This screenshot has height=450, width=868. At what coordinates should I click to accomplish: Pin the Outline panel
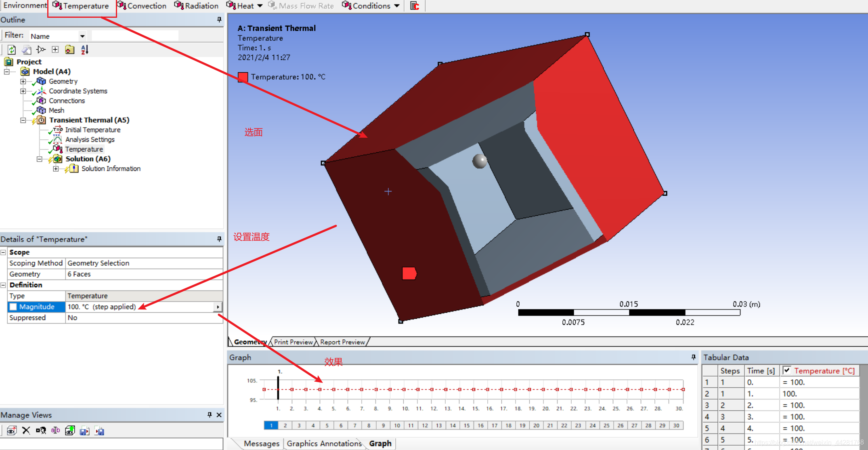click(x=219, y=19)
